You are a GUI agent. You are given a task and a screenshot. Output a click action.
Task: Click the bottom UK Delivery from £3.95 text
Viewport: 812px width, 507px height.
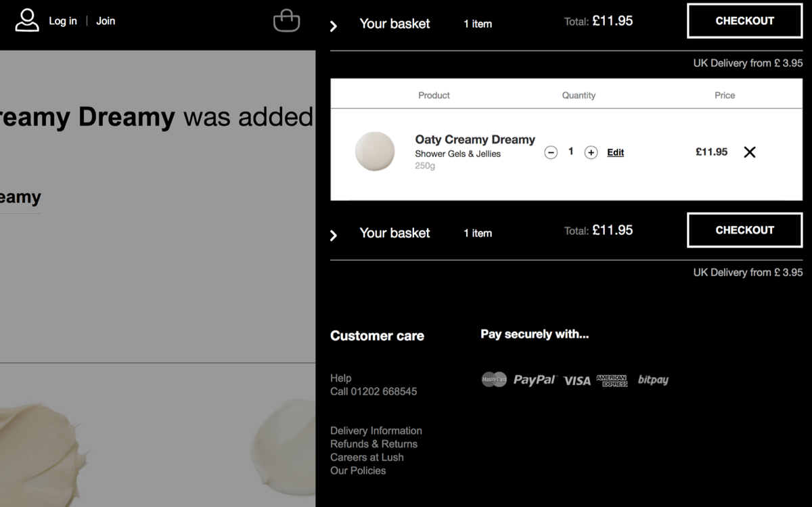click(748, 272)
